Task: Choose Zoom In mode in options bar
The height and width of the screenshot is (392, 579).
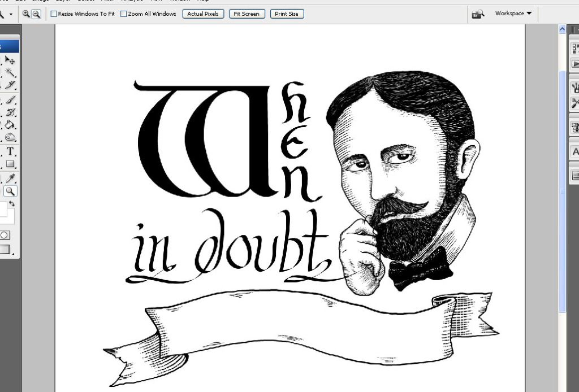Action: tap(26, 14)
